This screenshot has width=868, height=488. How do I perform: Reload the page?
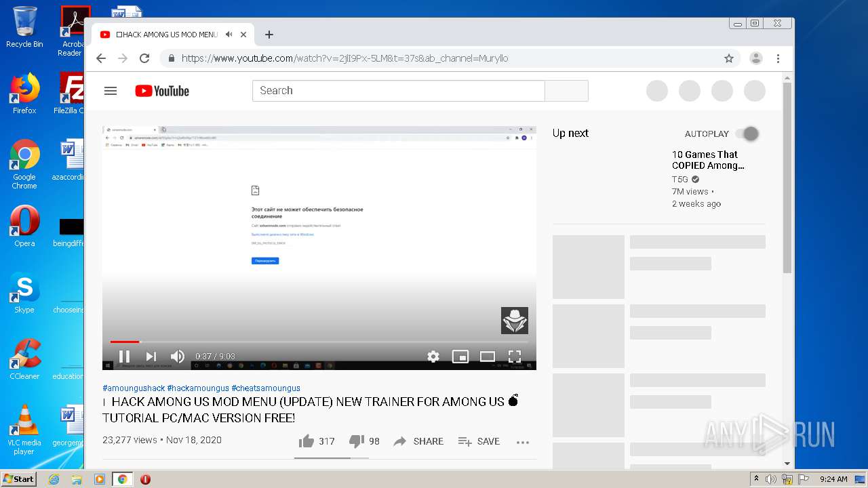click(144, 58)
